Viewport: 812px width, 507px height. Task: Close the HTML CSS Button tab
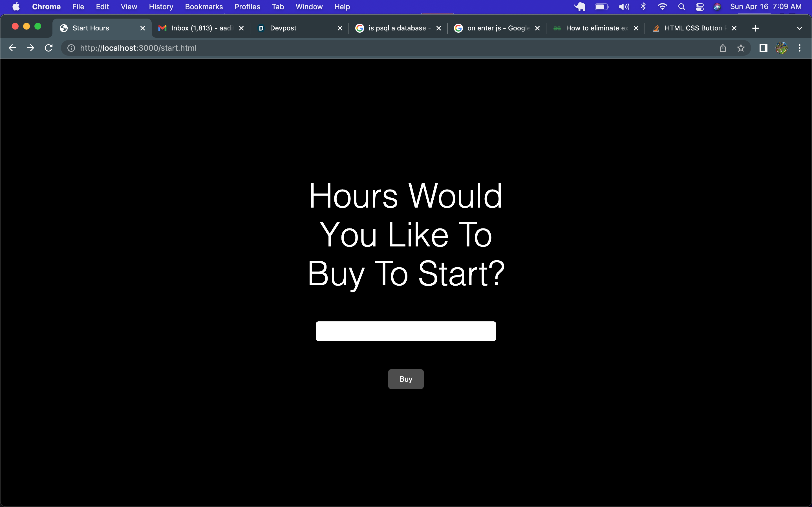coord(734,28)
